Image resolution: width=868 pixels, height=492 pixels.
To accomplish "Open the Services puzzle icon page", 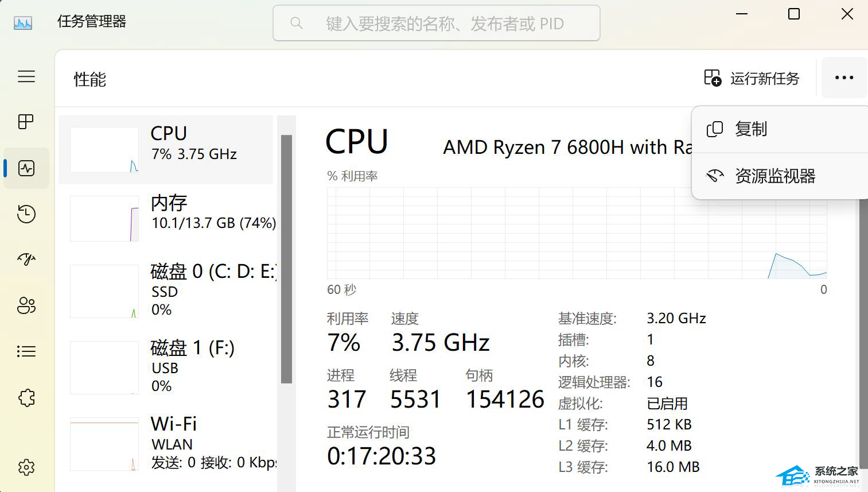I will tap(26, 397).
